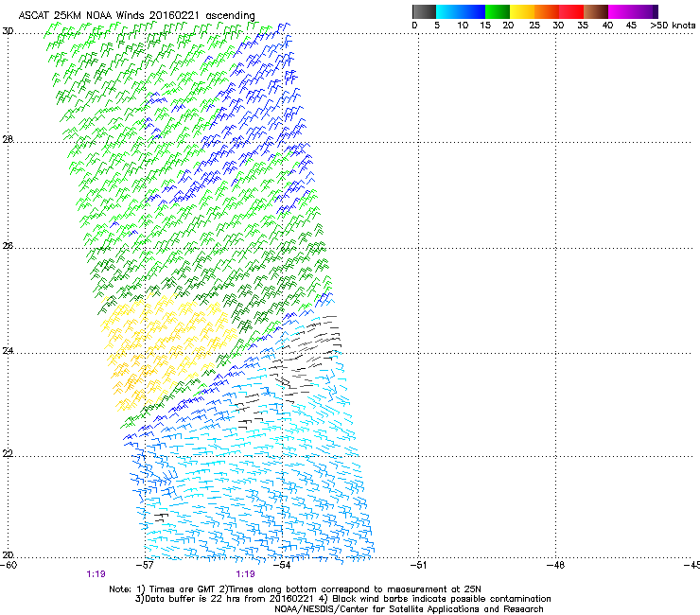The image size is (700, 615).
Task: Click the '24' latitude axis label
Action: pyautogui.click(x=8, y=351)
